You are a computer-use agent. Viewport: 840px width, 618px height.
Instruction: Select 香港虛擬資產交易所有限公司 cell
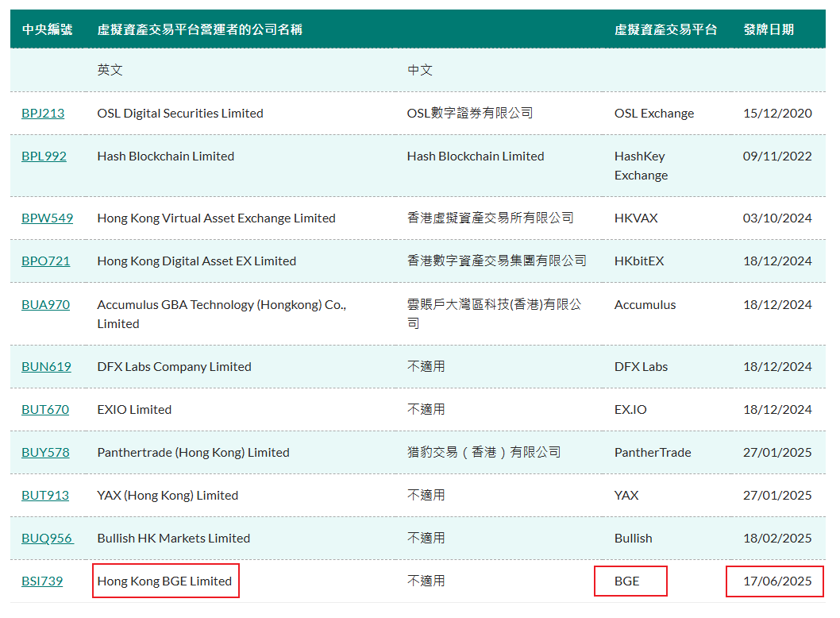click(490, 218)
